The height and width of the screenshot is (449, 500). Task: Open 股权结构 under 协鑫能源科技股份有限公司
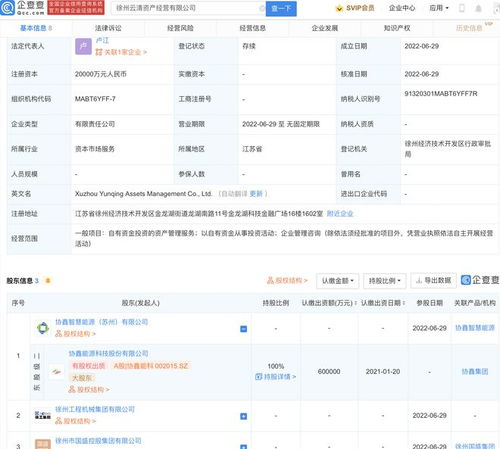click(x=89, y=389)
